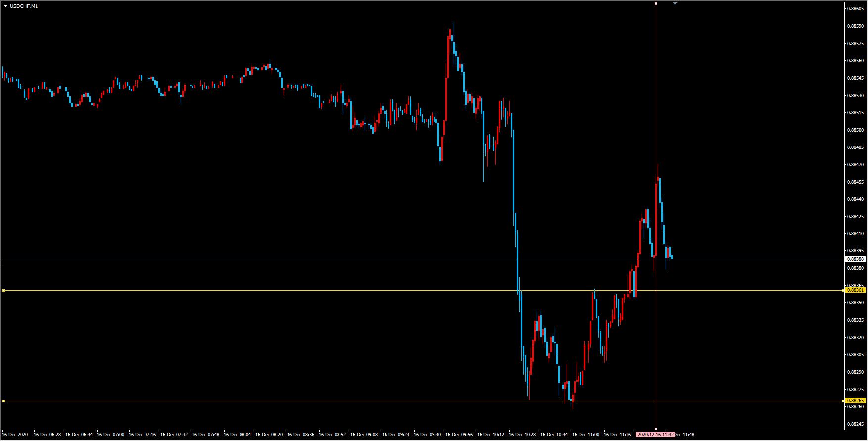This screenshot has height=441, width=868.
Task: Click right-edge handle of the 0.88361 line
Action: point(843,291)
